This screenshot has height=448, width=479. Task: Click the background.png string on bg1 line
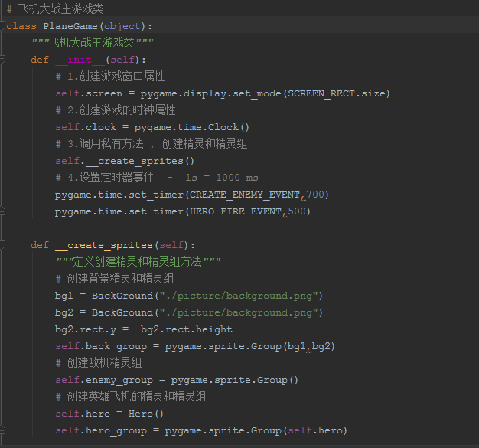click(239, 296)
